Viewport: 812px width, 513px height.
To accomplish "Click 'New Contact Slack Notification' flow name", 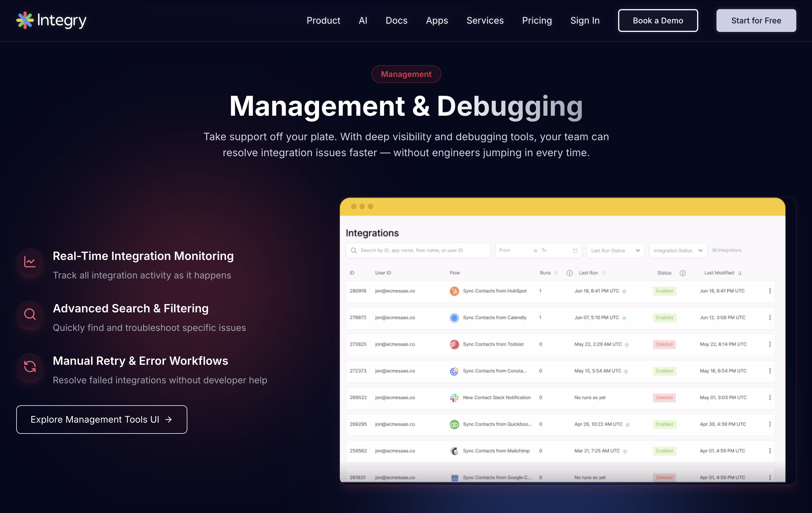I will coord(497,397).
